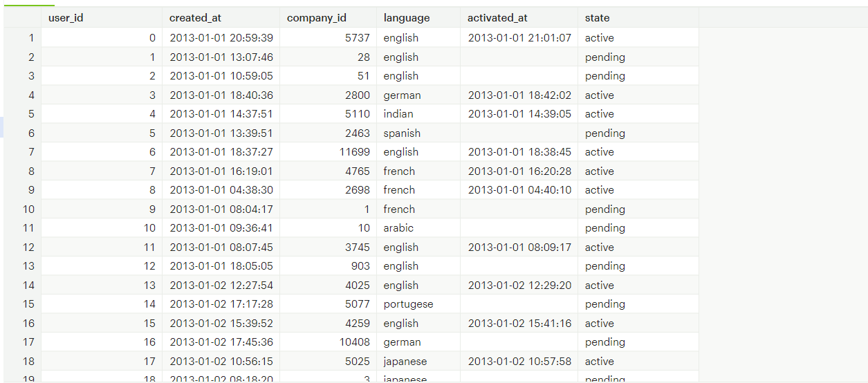Click the pending state in row 15
This screenshot has height=383, width=868.
638,304
